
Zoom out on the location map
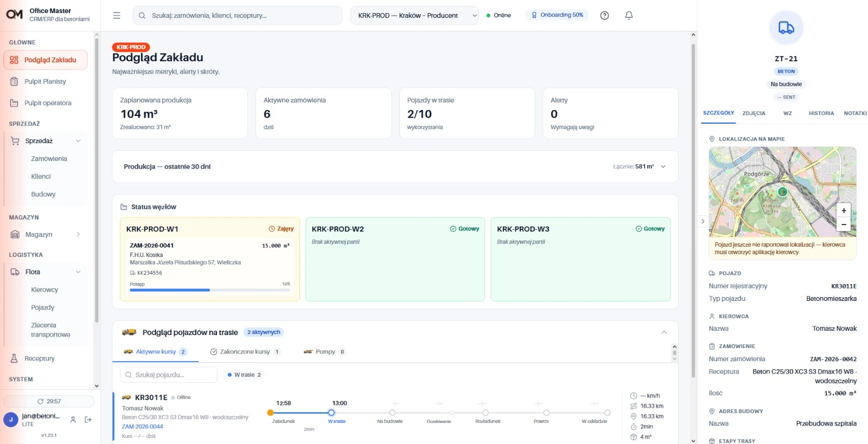point(844,224)
